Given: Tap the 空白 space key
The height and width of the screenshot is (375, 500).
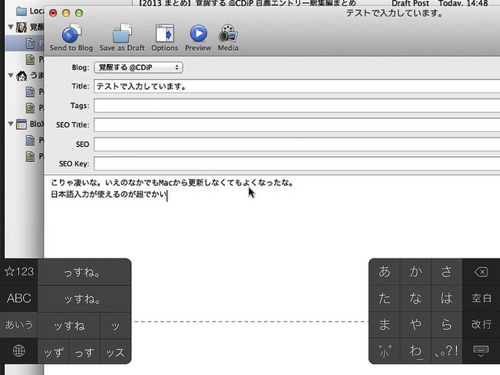Looking at the screenshot, I should (481, 298).
